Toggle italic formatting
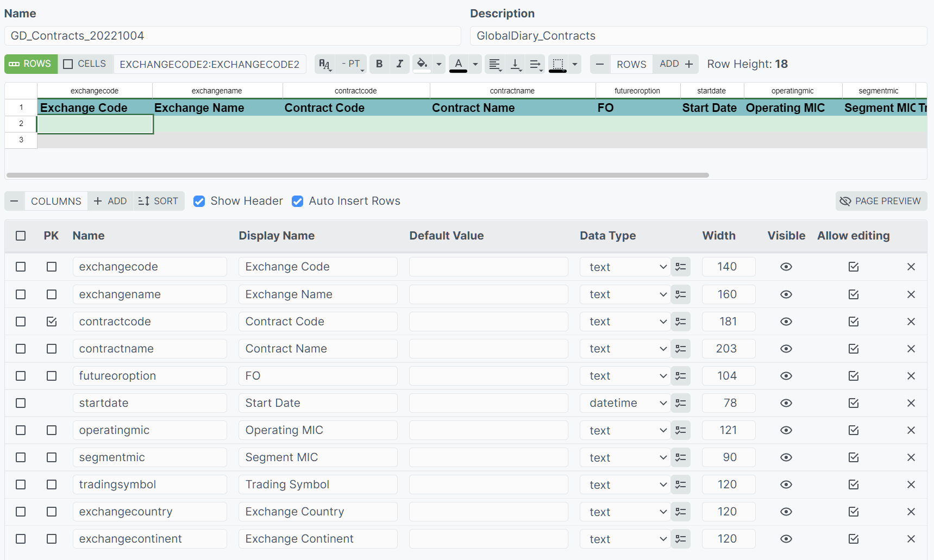Viewport: 934px width, 560px height. click(x=399, y=64)
